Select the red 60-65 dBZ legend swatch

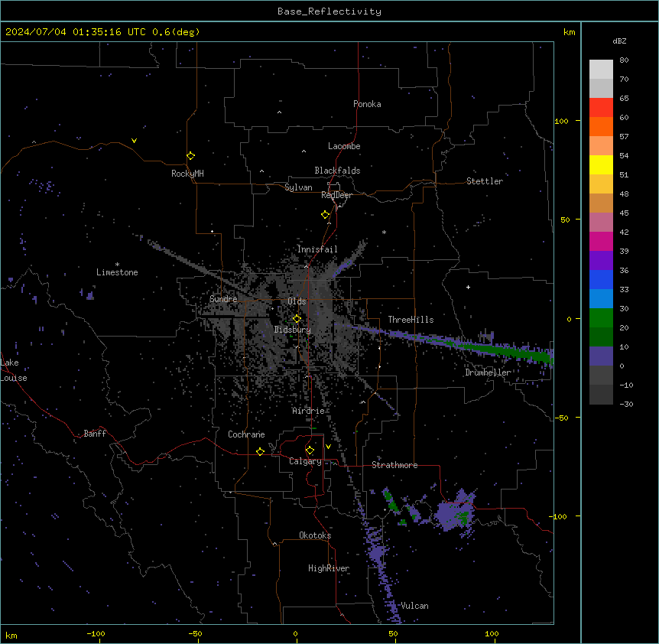[x=601, y=108]
